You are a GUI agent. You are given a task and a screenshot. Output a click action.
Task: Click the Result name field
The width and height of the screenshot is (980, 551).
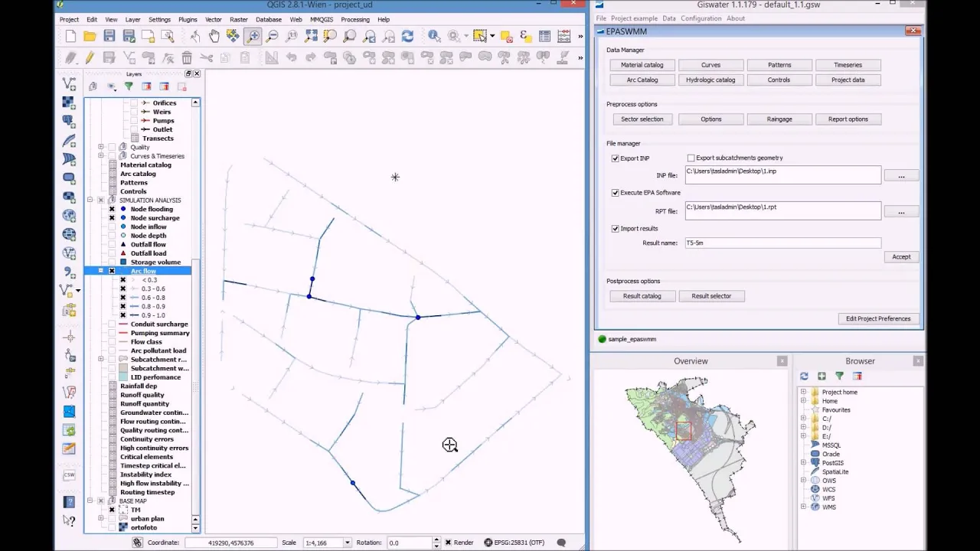coord(782,243)
